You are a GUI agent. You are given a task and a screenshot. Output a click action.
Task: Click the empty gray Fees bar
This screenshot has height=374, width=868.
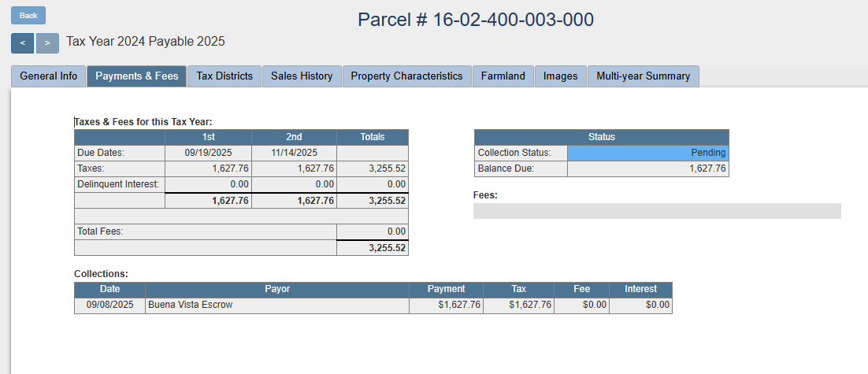pos(657,211)
